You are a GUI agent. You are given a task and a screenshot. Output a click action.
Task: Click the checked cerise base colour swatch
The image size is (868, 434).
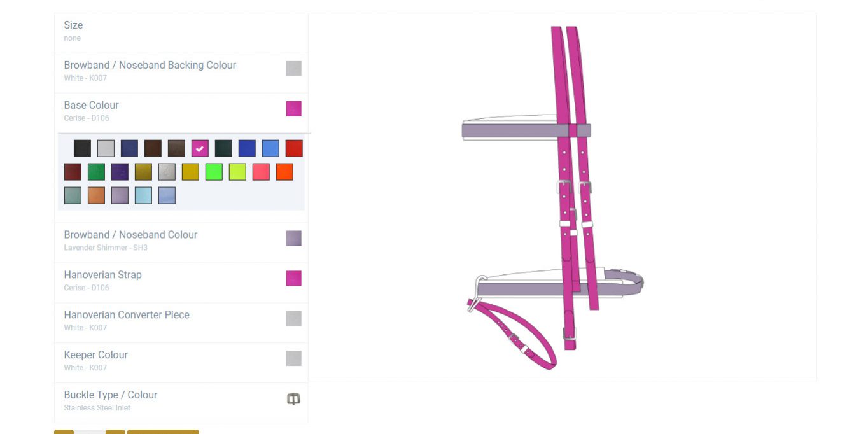[200, 148]
